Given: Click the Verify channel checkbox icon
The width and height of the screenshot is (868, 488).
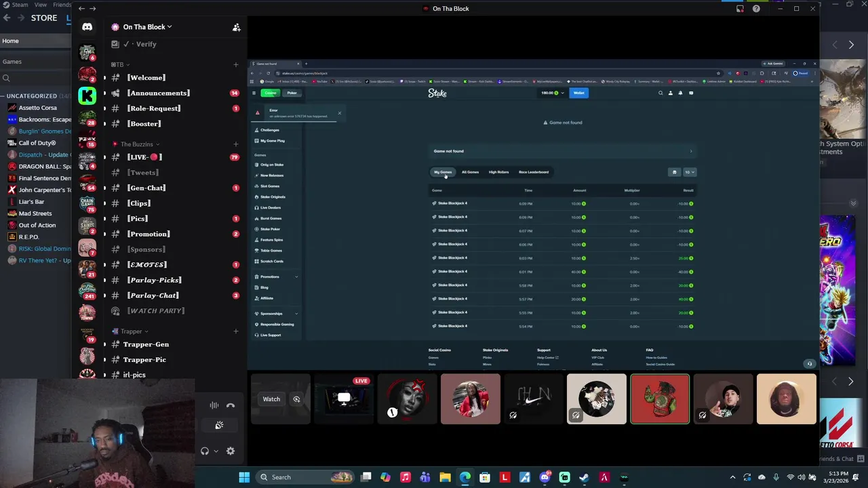Looking at the screenshot, I should 115,44.
